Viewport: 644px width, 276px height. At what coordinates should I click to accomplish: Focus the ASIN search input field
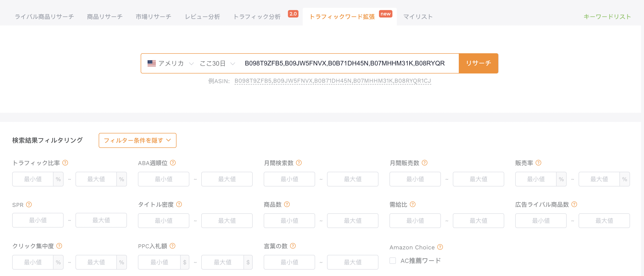pos(349,63)
